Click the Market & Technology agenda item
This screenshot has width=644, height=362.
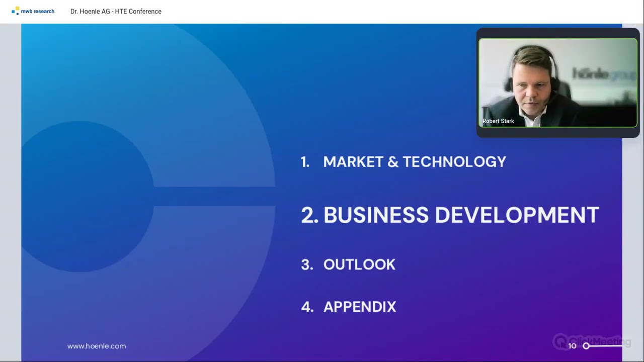click(404, 161)
